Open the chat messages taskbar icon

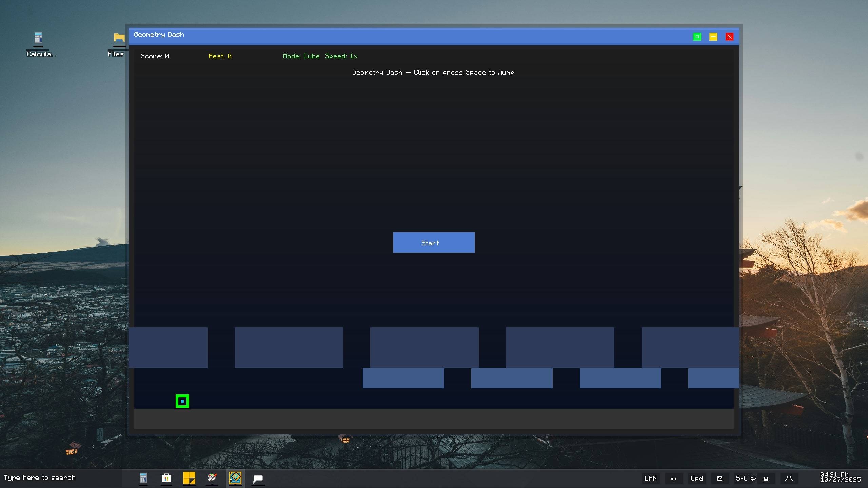coord(258,478)
